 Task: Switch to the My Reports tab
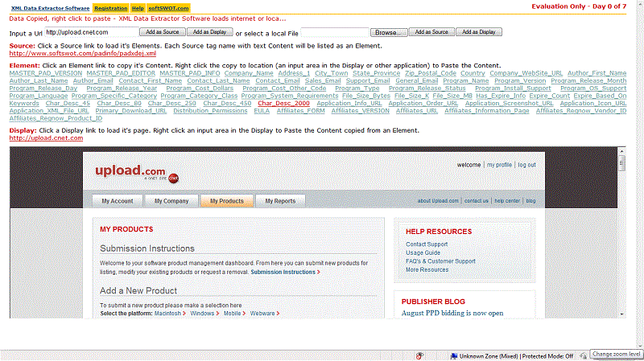280,201
